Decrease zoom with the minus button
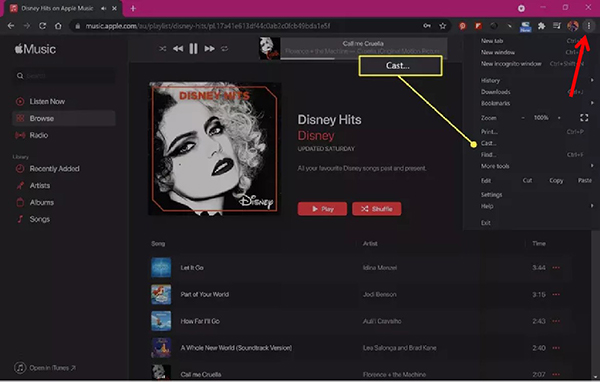 coord(523,118)
